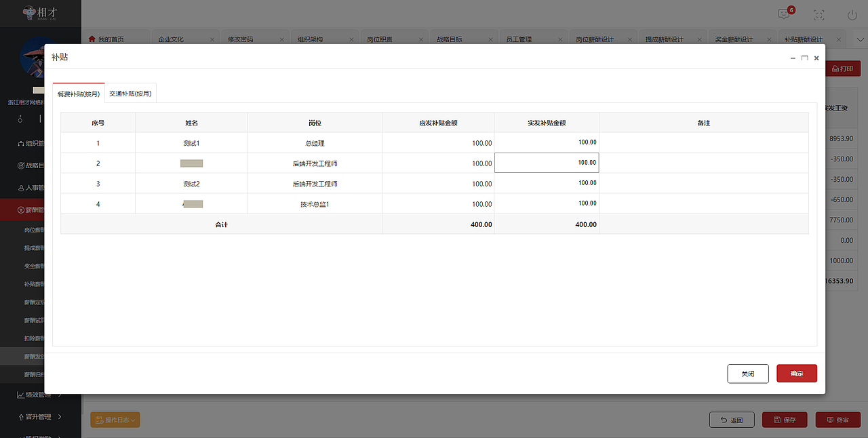868x438 pixels.
Task: Select the 总经理 position cell
Action: click(315, 143)
